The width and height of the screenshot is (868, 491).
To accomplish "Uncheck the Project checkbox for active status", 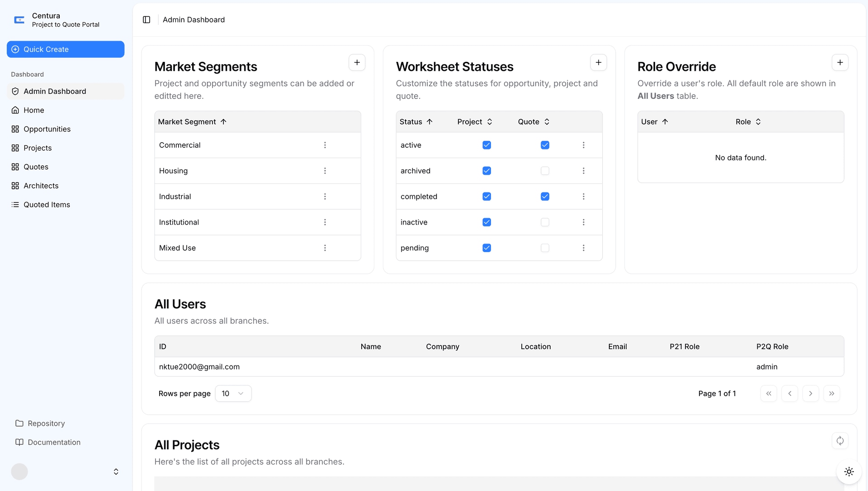I will click(x=486, y=145).
